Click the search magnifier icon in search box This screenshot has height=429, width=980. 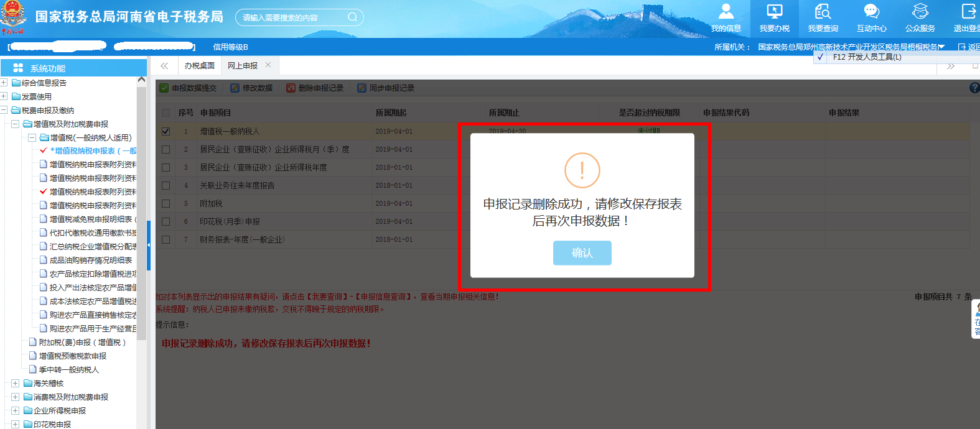(x=352, y=17)
